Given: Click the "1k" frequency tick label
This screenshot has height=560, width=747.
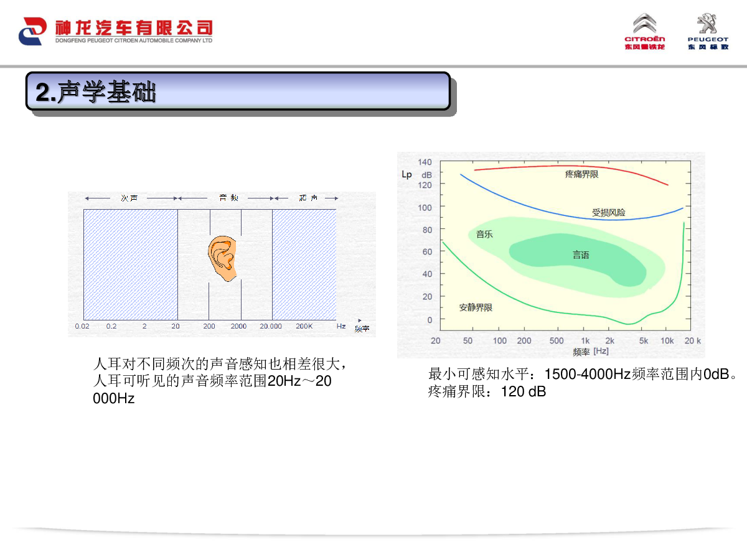Looking at the screenshot, I should 585,341.
